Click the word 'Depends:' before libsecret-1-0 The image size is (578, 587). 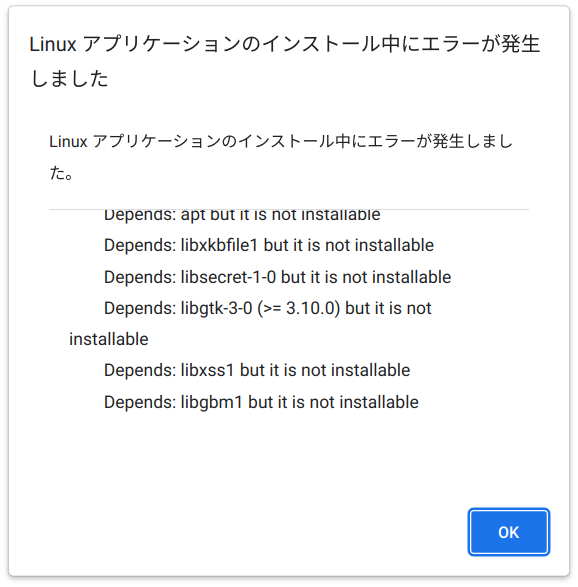click(140, 278)
